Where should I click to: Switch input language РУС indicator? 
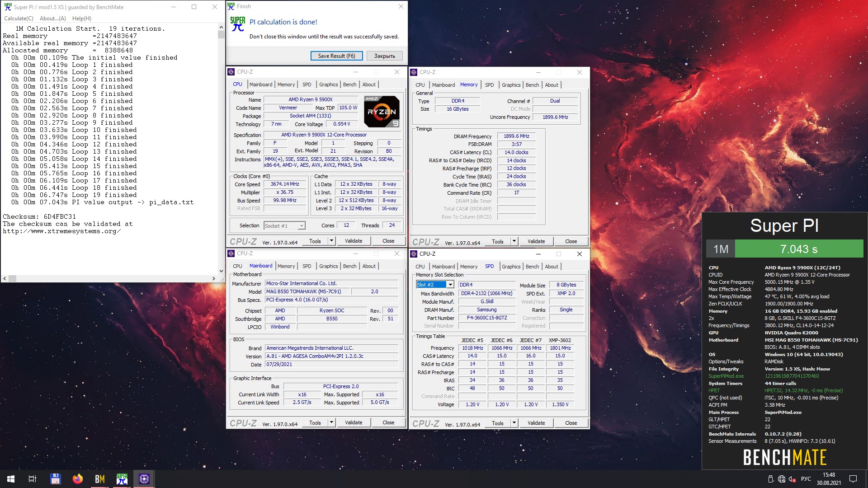point(806,479)
